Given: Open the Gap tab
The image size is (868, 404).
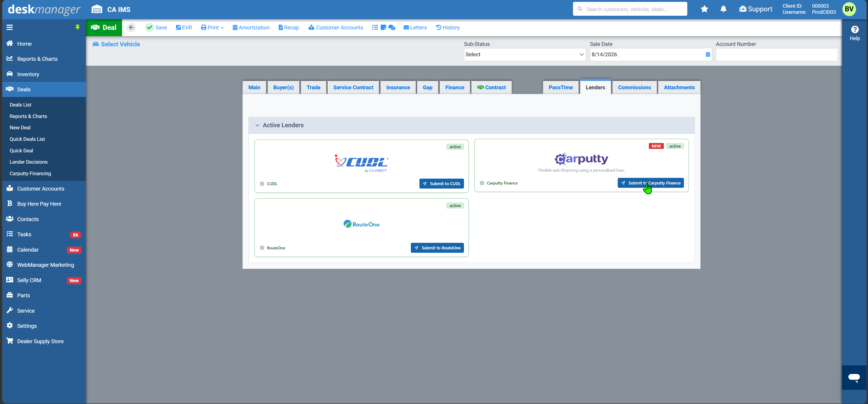Looking at the screenshot, I should [428, 88].
